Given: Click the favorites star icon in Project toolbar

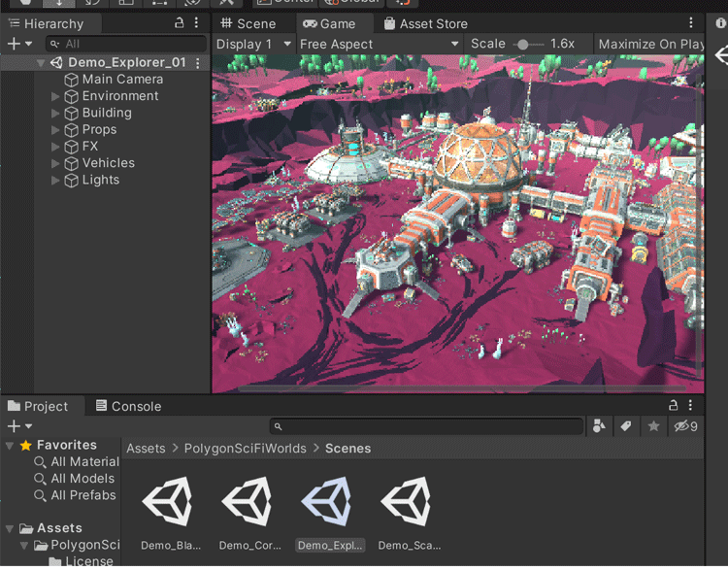Looking at the screenshot, I should (653, 426).
